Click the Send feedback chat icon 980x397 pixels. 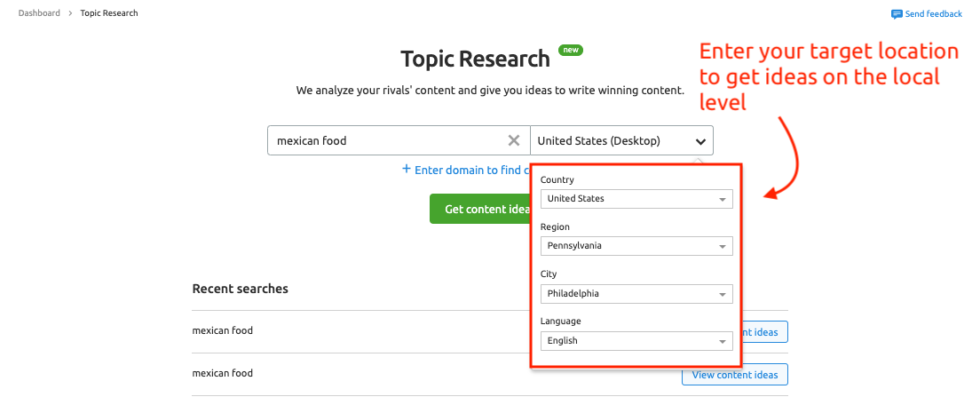pos(897,13)
